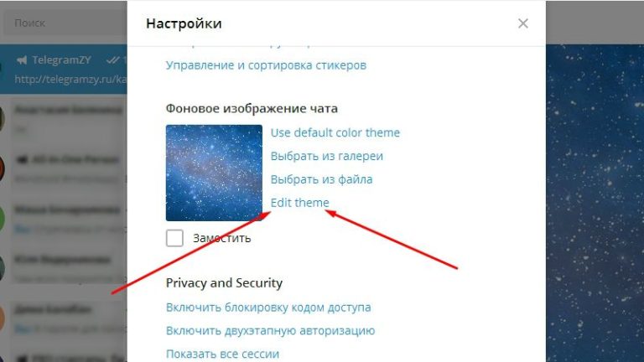Click Включить двухэтапную авторизацию
Screen dimensions: 644x362
(x=270, y=331)
